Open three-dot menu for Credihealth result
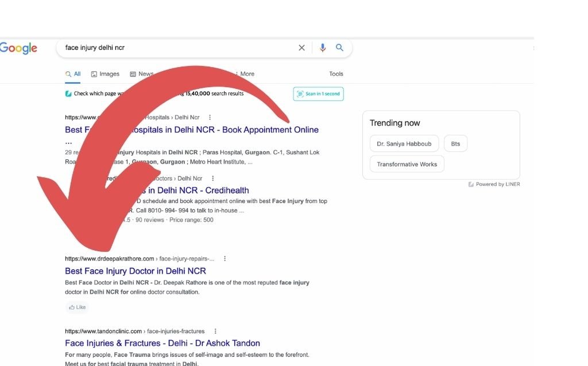588x366 pixels. tap(213, 178)
